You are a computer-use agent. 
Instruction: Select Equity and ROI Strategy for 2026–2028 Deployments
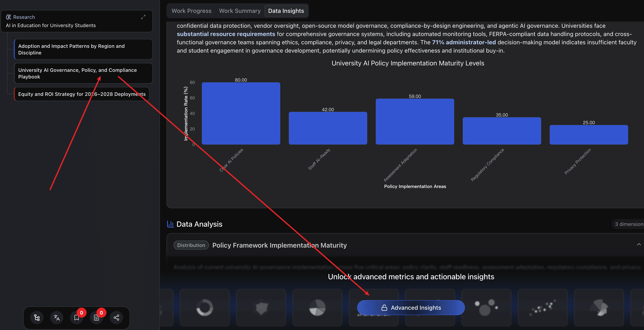[82, 94]
